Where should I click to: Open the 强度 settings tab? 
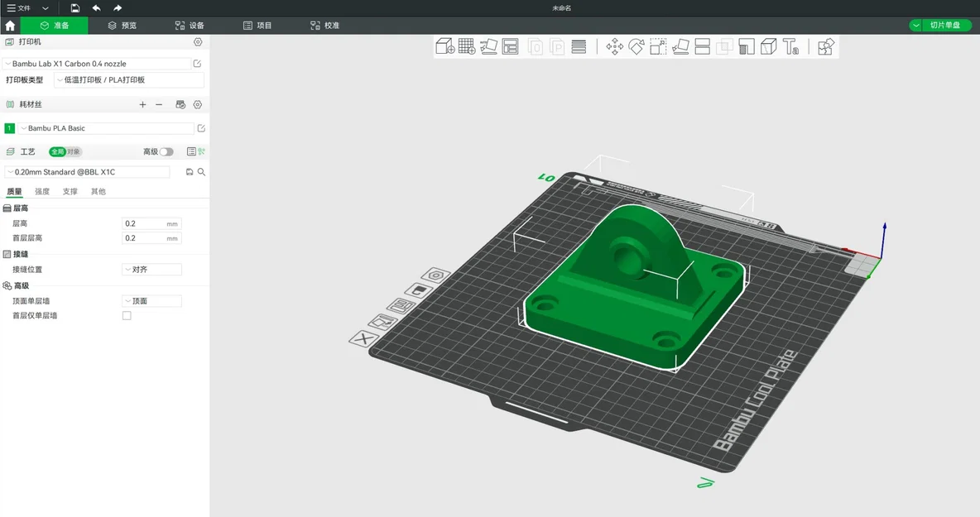[42, 192]
